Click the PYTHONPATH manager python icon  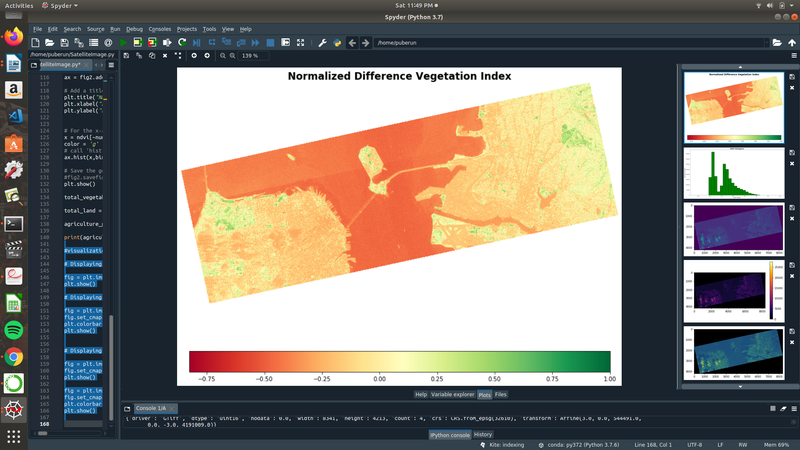(x=337, y=43)
